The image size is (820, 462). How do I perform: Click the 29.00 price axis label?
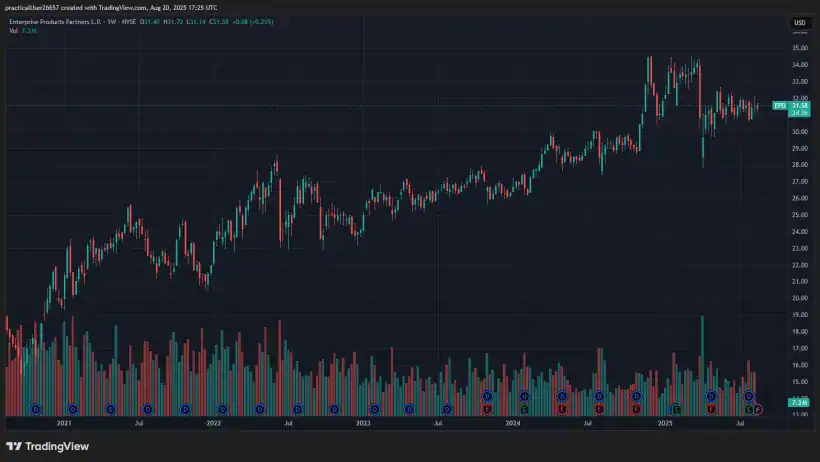(x=800, y=149)
